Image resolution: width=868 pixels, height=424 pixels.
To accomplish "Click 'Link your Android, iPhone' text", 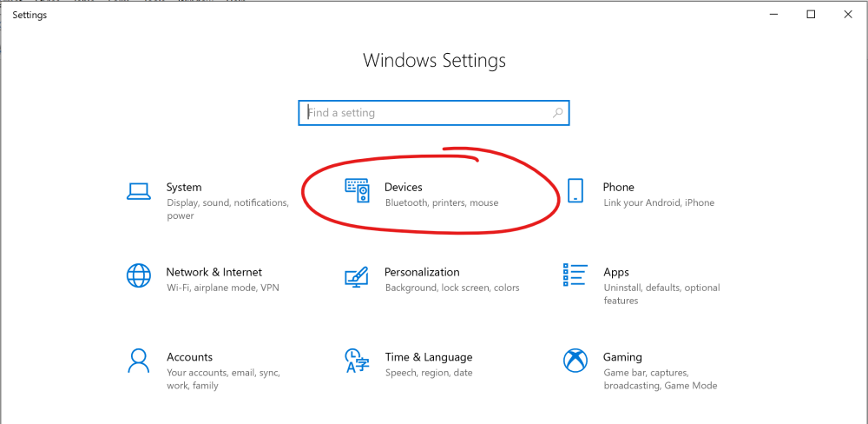I will coord(659,202).
